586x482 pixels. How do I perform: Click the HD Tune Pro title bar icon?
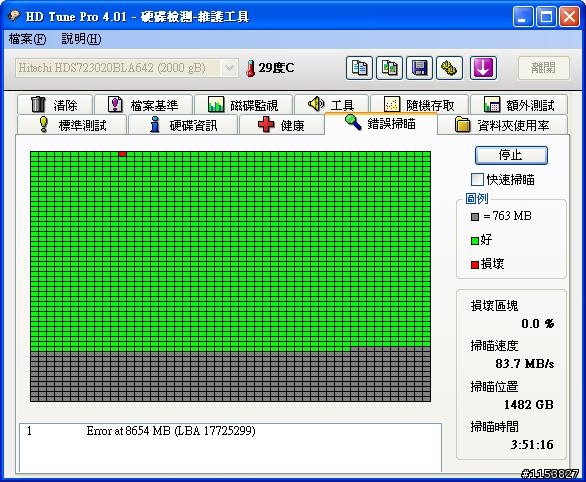tap(14, 16)
